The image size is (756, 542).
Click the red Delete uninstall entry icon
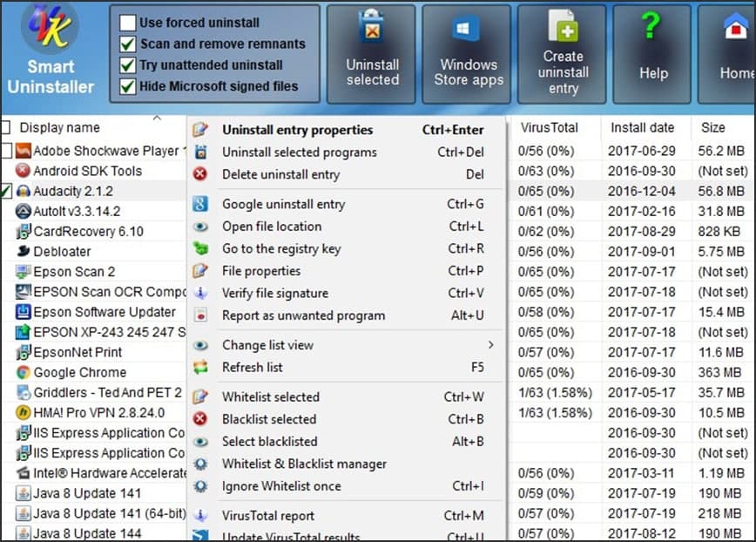click(200, 174)
